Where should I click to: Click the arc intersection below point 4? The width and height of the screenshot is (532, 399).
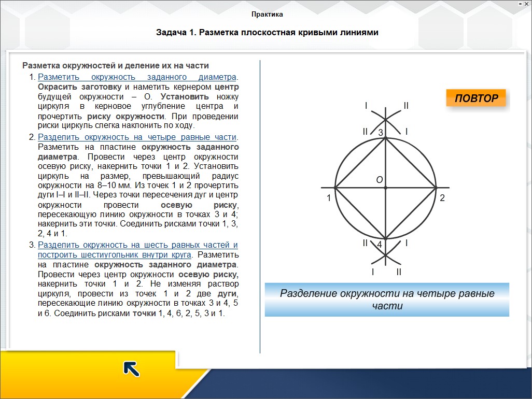click(x=385, y=255)
